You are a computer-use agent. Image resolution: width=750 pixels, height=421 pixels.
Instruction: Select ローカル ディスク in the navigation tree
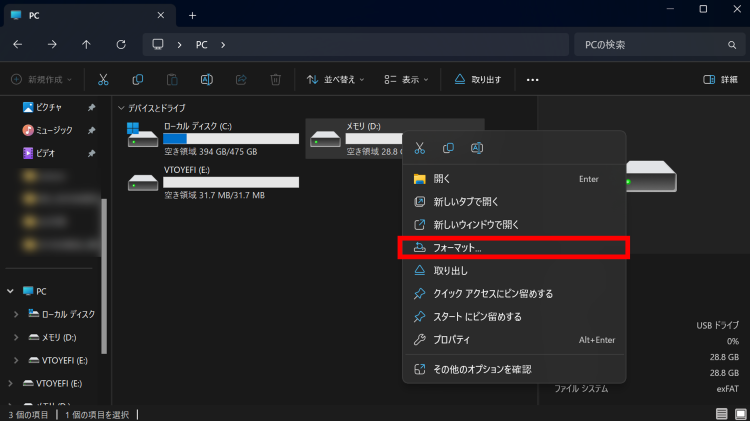[62, 314]
